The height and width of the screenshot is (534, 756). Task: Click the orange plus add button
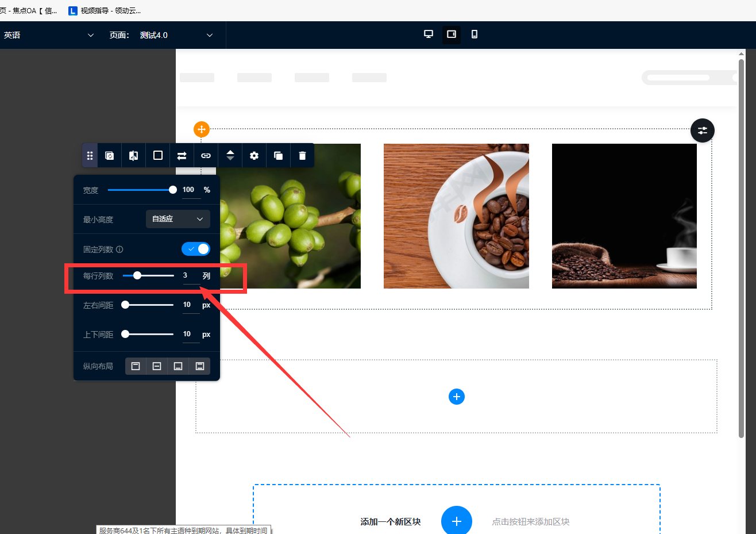click(201, 129)
